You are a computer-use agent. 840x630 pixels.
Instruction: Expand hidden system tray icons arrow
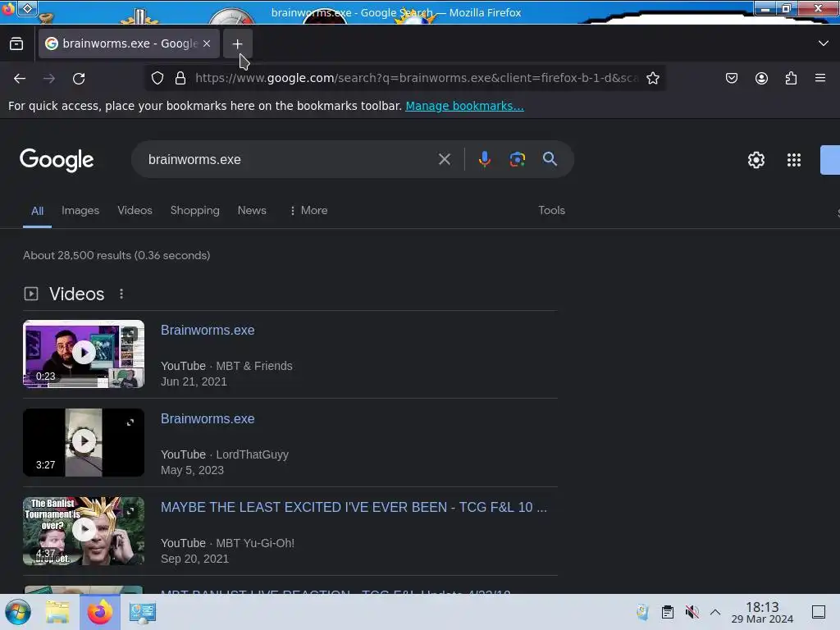[715, 612]
